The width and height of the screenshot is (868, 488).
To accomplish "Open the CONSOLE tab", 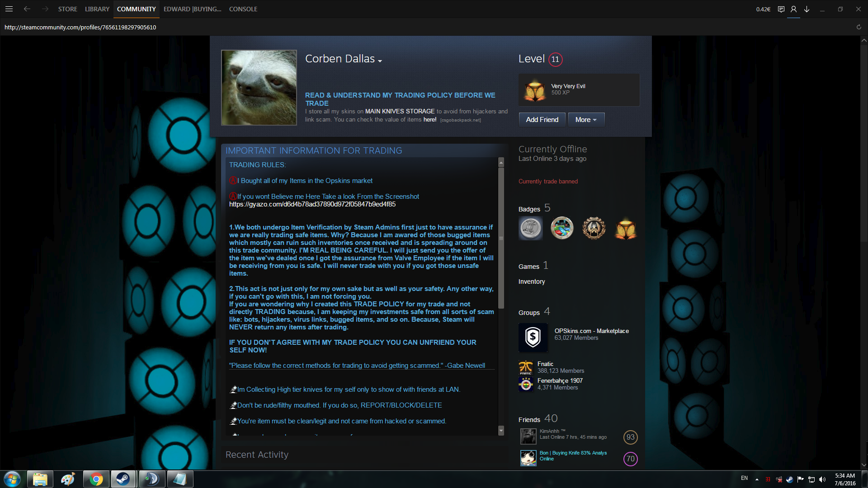I will pos(243,9).
